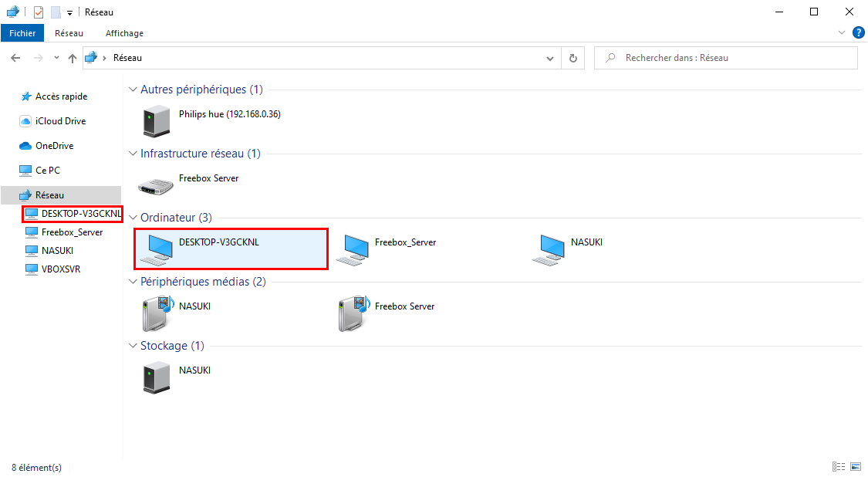Switch to the Réseau ribbon tab
The image size is (868, 477).
tap(69, 33)
